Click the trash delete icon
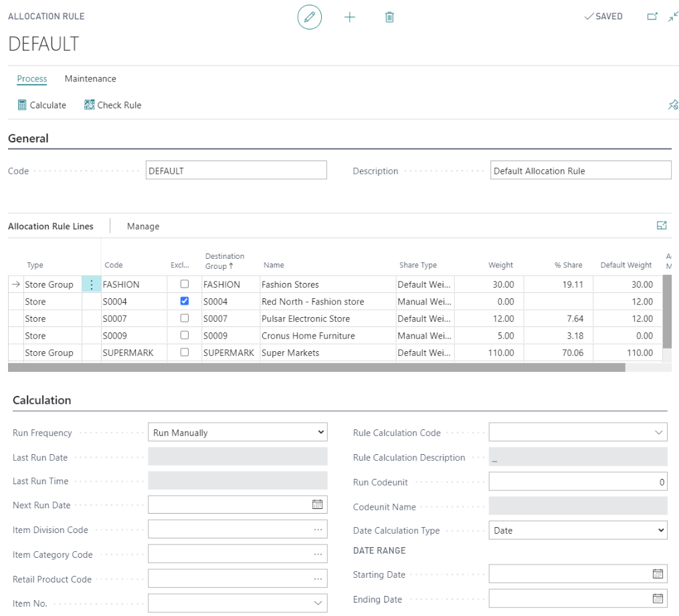 tap(389, 17)
